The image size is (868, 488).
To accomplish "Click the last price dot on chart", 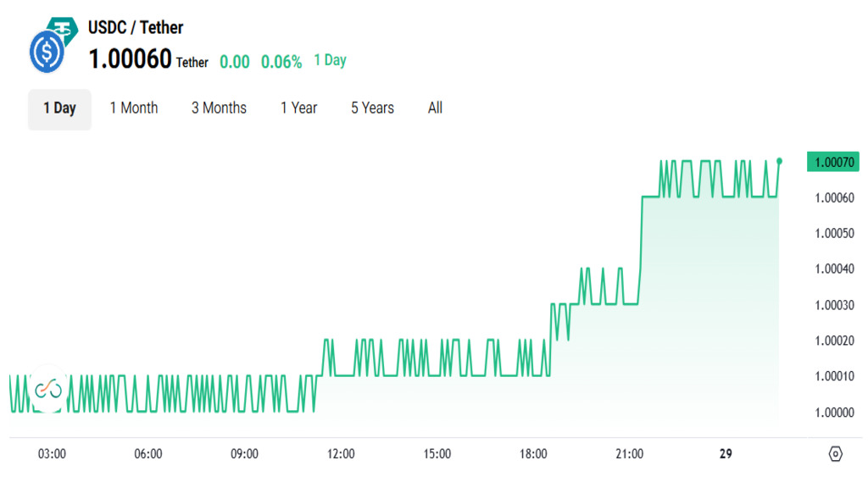I will coord(780,161).
